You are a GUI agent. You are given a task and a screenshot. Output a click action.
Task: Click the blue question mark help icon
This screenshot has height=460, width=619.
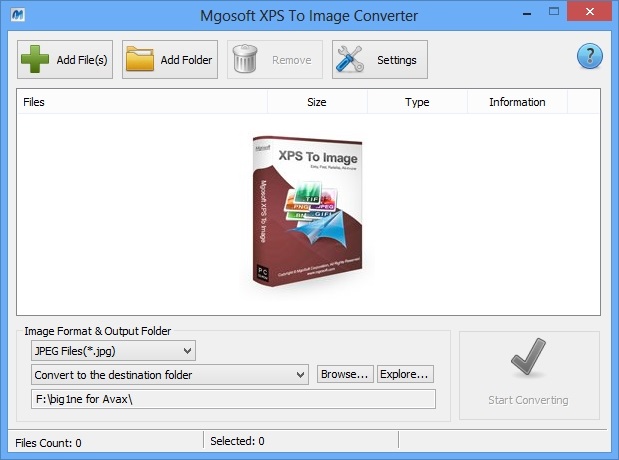click(x=589, y=56)
